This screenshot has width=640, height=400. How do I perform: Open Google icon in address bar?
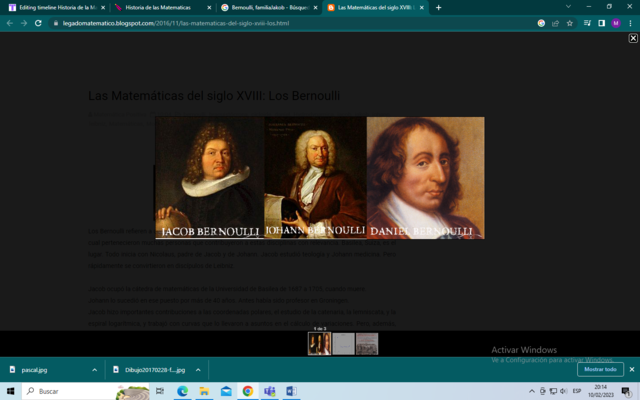point(541,23)
